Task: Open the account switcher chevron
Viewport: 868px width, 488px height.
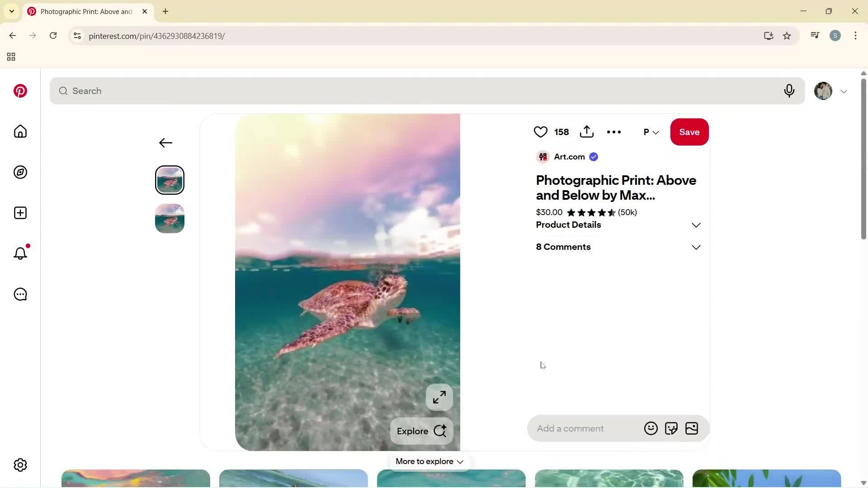Action: tap(844, 91)
